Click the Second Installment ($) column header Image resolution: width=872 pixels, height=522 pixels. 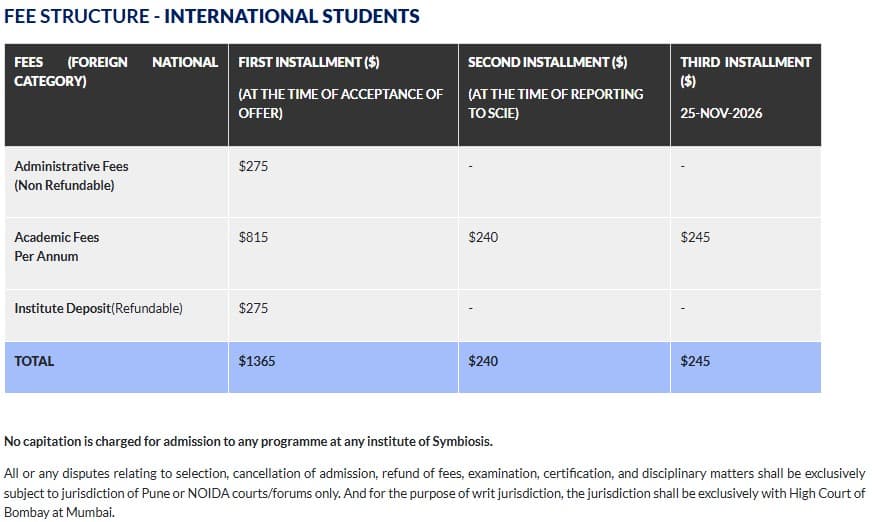click(547, 62)
